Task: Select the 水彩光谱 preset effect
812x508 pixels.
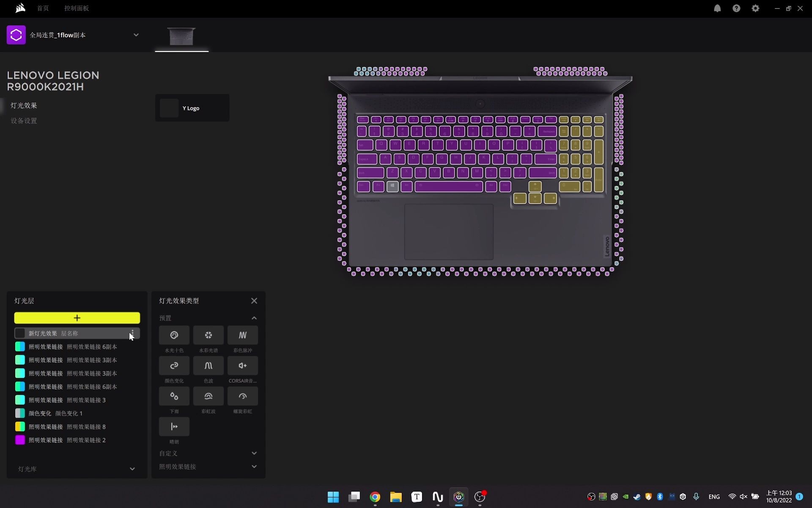Action: point(208,335)
